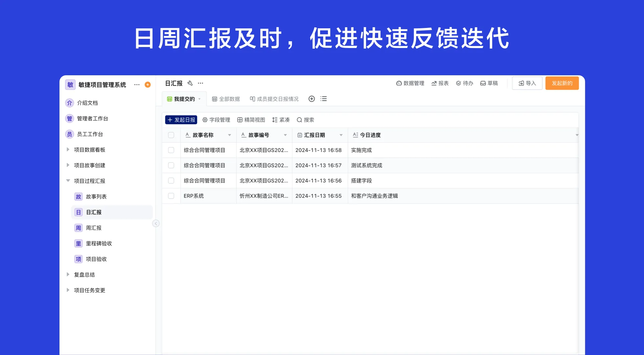Image resolution: width=644 pixels, height=355 pixels.
Task: Open the 故事名称 column dropdown
Action: pyautogui.click(x=230, y=135)
